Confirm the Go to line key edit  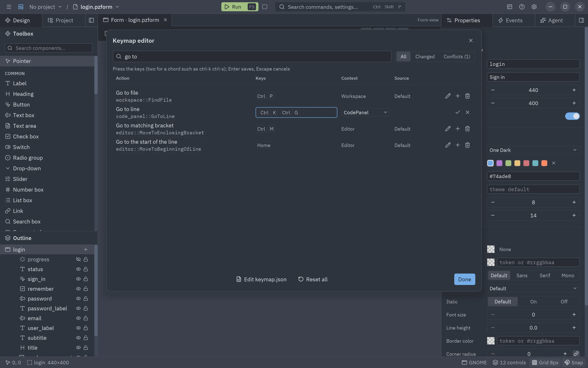point(458,112)
